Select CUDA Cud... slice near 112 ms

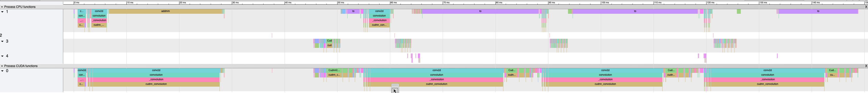coord(671,70)
